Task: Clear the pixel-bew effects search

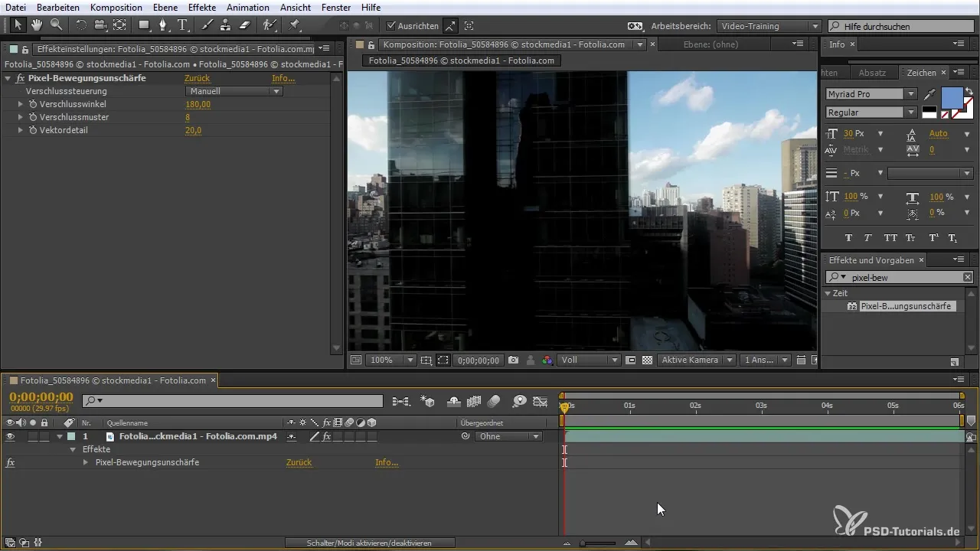Action: 968,277
